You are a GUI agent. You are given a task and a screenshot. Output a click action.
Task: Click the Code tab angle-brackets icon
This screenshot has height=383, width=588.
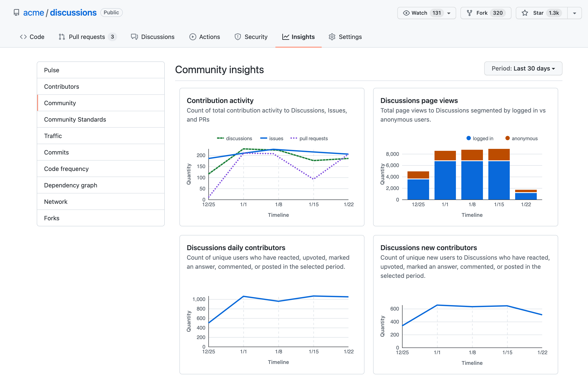click(23, 37)
